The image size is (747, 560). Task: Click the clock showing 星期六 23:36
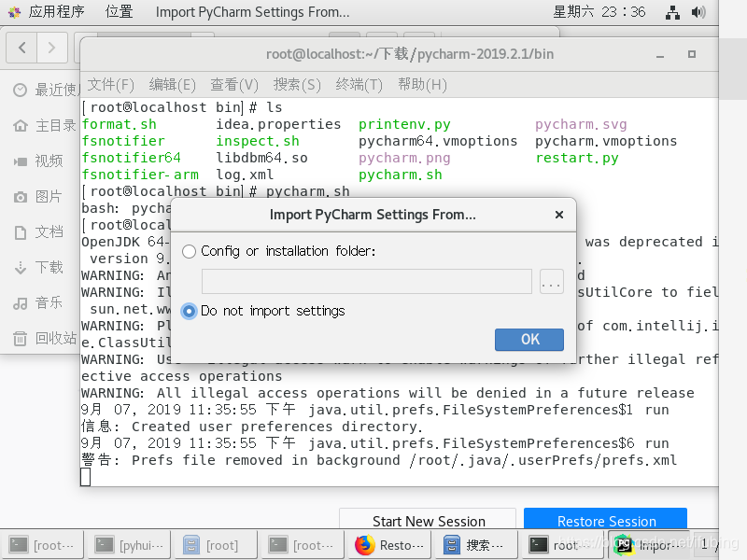pyautogui.click(x=599, y=11)
